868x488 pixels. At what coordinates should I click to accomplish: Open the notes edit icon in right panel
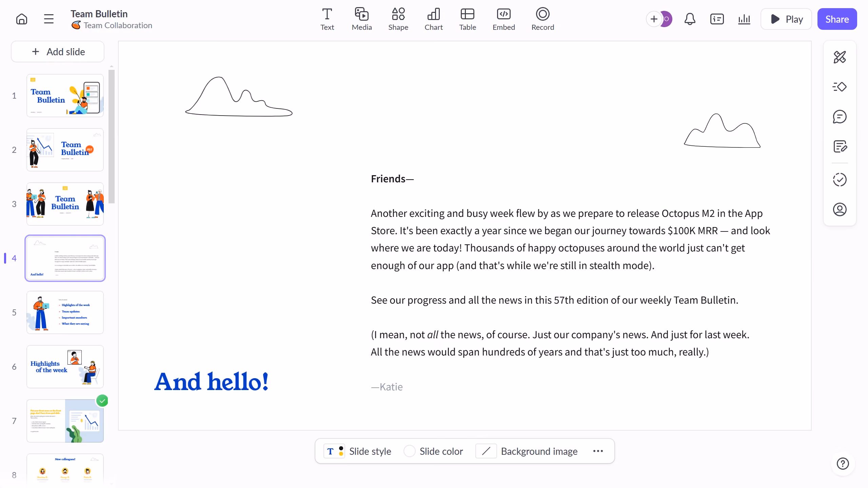(x=840, y=146)
